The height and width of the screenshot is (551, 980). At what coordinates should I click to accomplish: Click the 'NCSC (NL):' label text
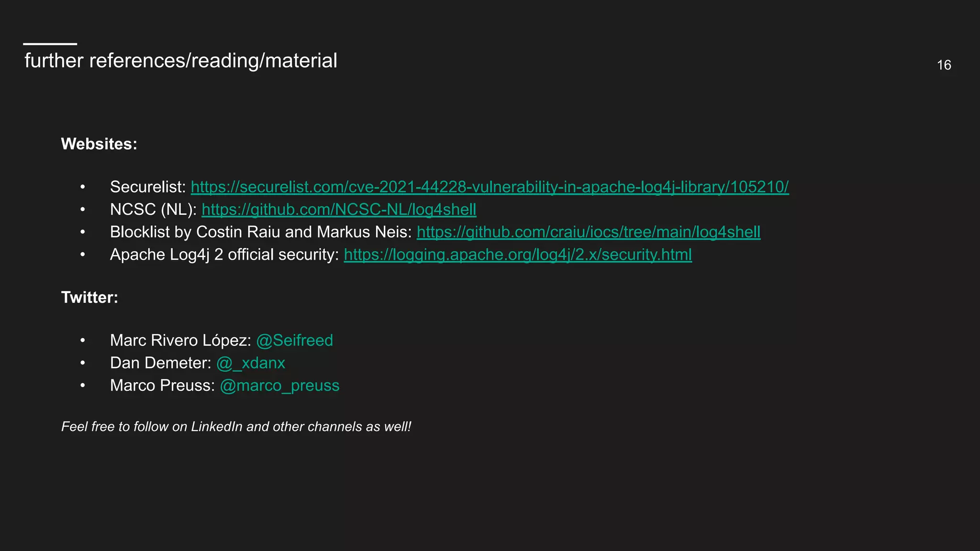click(153, 209)
